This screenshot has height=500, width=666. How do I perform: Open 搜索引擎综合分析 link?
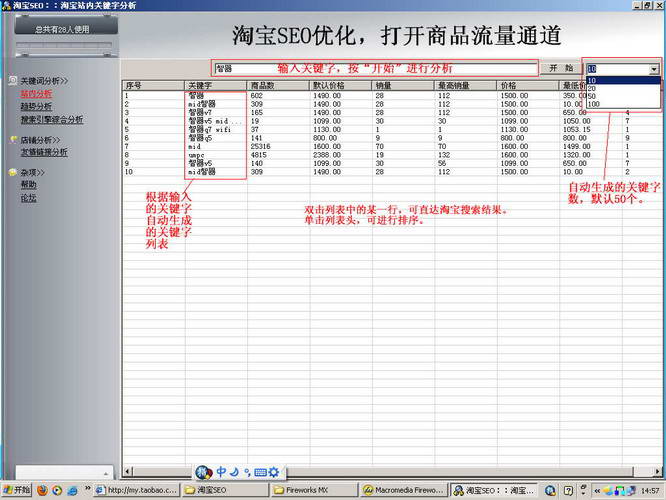(52, 120)
